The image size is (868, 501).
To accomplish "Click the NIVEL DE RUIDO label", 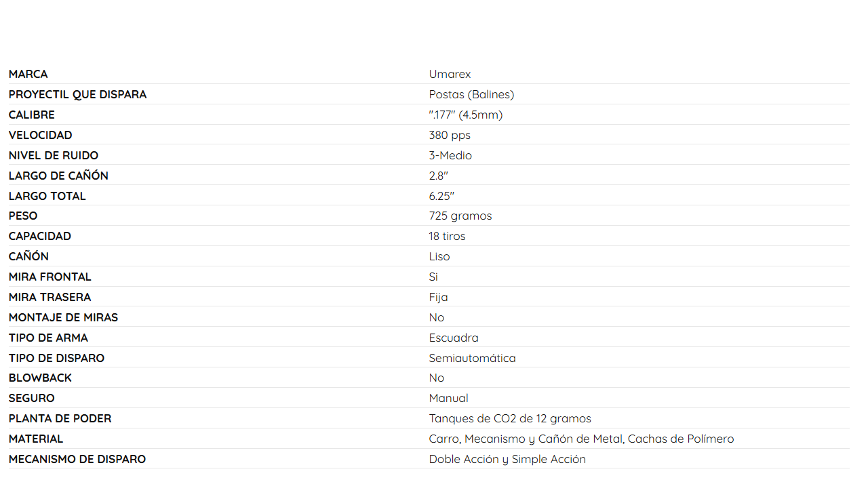I will pyautogui.click(x=54, y=155).
